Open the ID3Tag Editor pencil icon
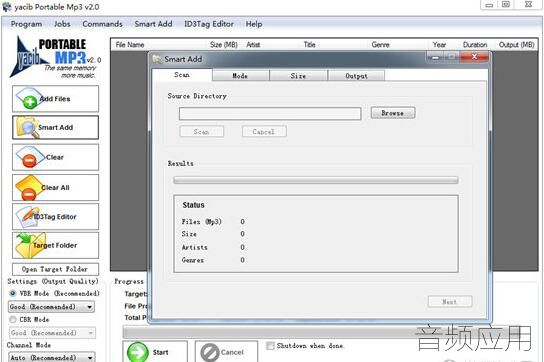The width and height of the screenshot is (544, 362). pos(28,217)
